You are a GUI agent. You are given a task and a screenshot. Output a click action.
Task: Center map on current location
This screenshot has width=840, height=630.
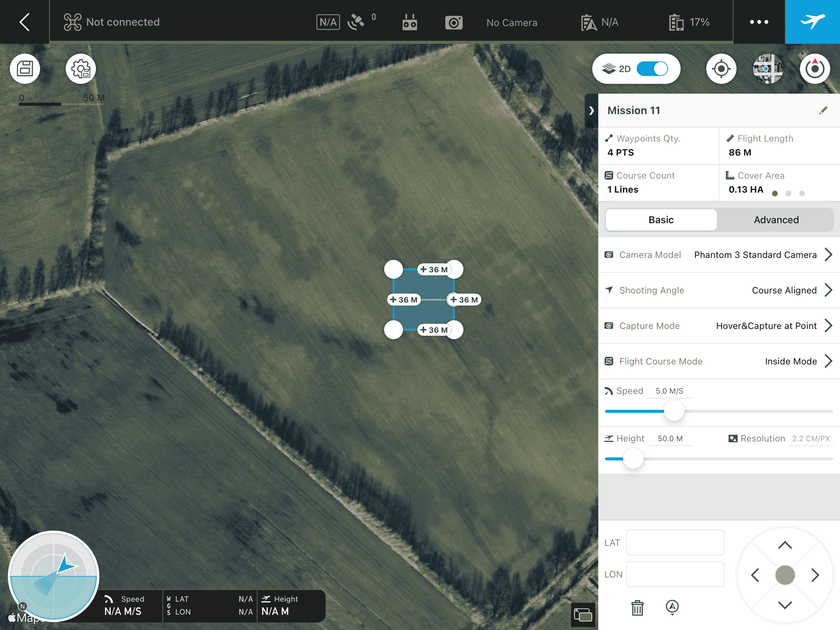721,69
